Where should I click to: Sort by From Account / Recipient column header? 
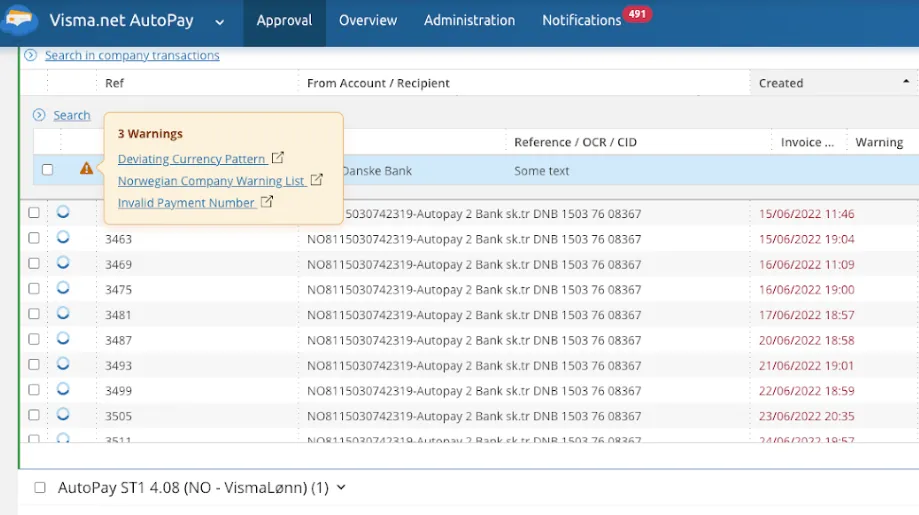[x=378, y=83]
